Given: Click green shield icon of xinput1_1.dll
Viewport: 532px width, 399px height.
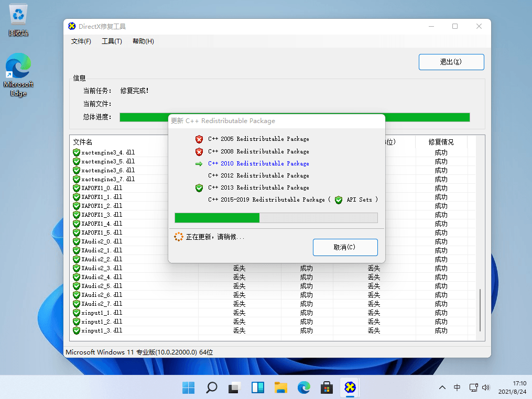Looking at the screenshot, I should [x=77, y=313].
